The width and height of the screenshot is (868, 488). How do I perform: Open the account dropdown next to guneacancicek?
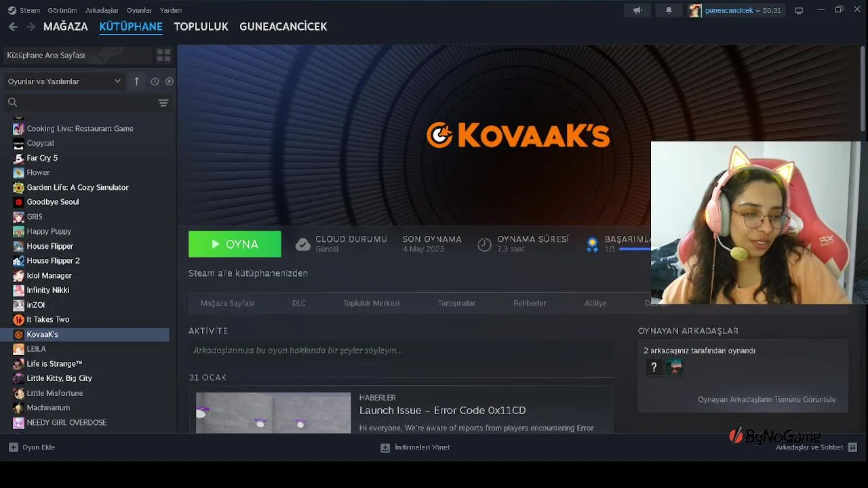pos(757,11)
